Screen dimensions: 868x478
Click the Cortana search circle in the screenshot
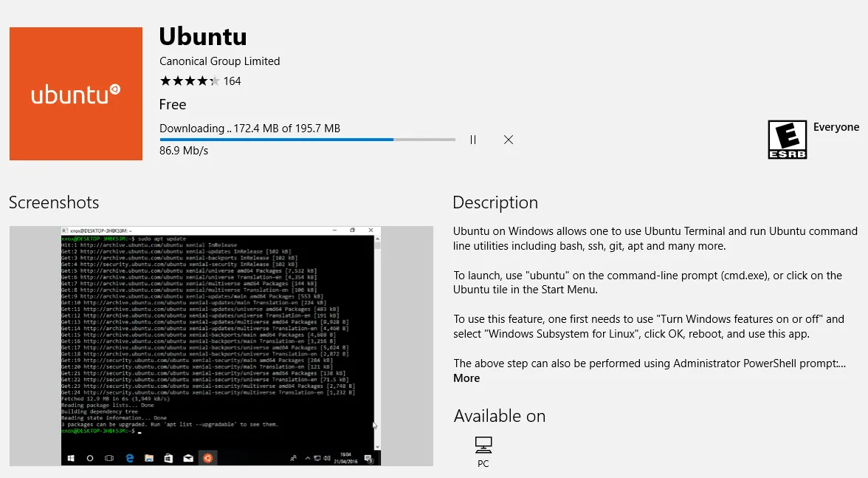click(89, 458)
